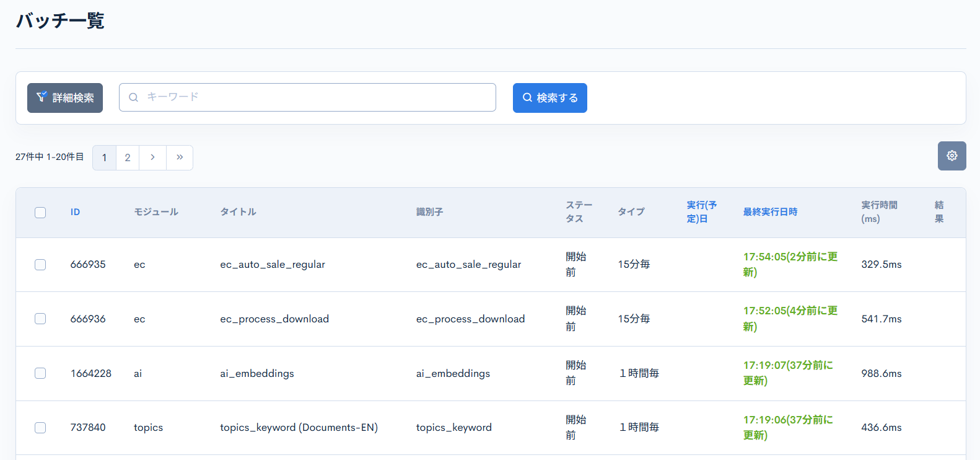Click the 実行時間 (ms) column header
This screenshot has height=460, width=980.
[x=879, y=212]
